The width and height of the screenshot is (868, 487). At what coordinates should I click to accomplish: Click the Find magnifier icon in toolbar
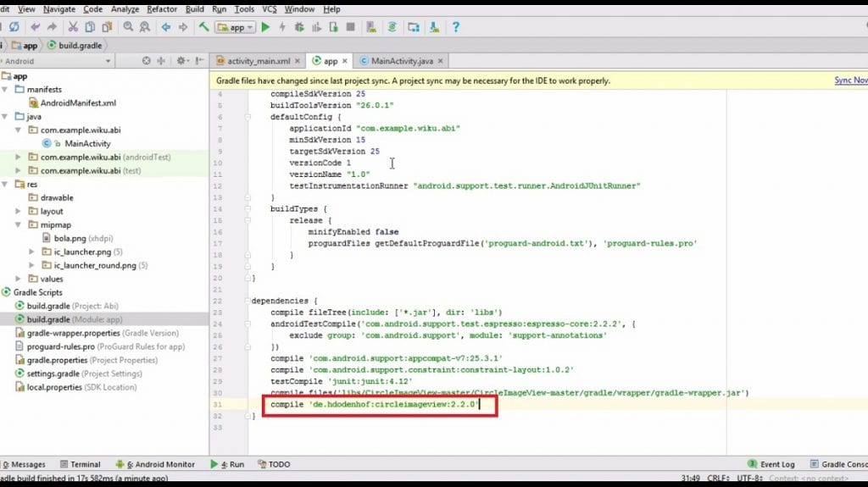pos(128,27)
